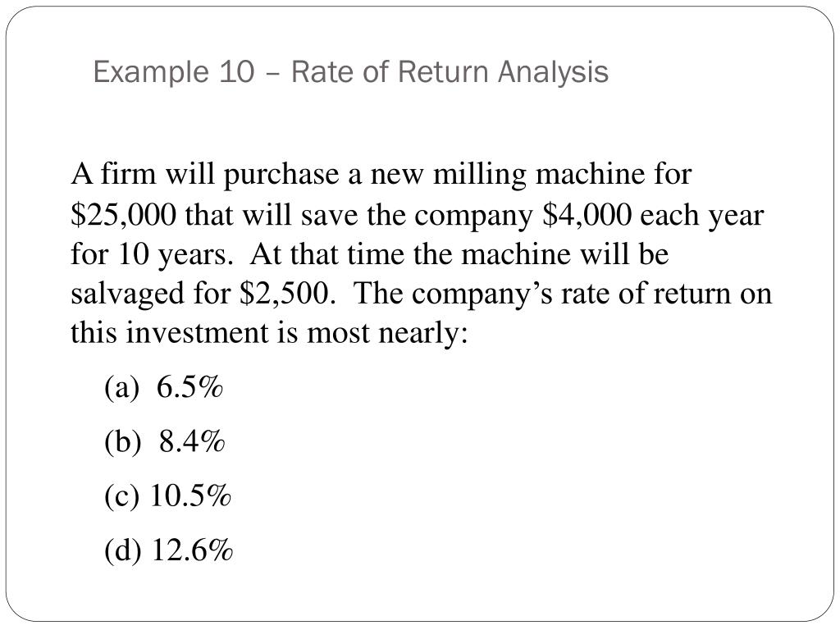
Task: Choose answer option (c) 10.5%
Action: [168, 496]
